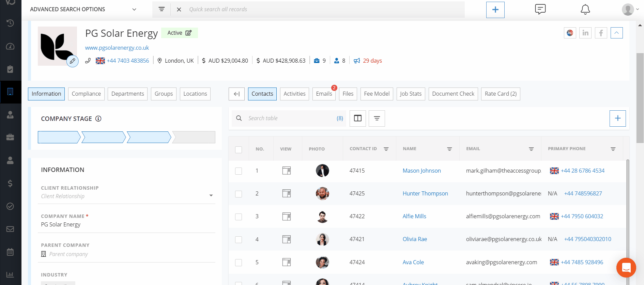Open the 360 view icon
Viewport: 644px width, 285px height.
pyautogui.click(x=570, y=33)
